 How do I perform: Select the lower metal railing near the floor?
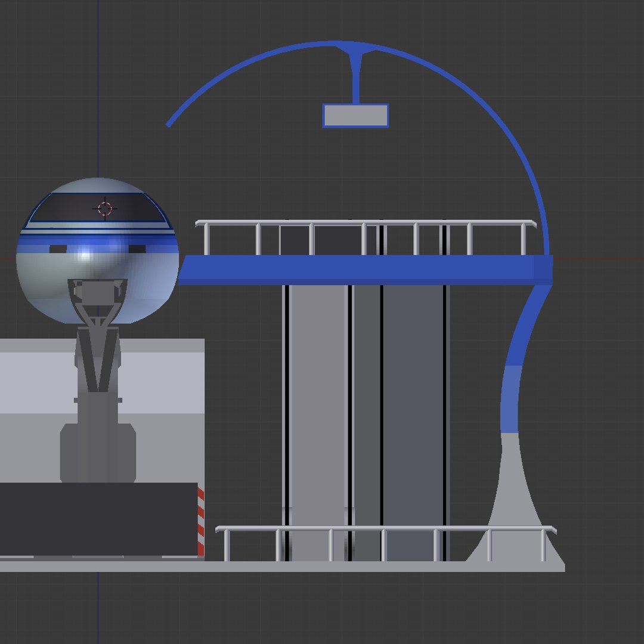pos(386,543)
